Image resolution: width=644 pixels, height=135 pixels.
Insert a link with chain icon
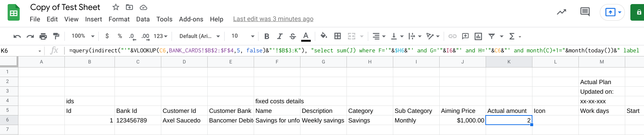(x=453, y=36)
